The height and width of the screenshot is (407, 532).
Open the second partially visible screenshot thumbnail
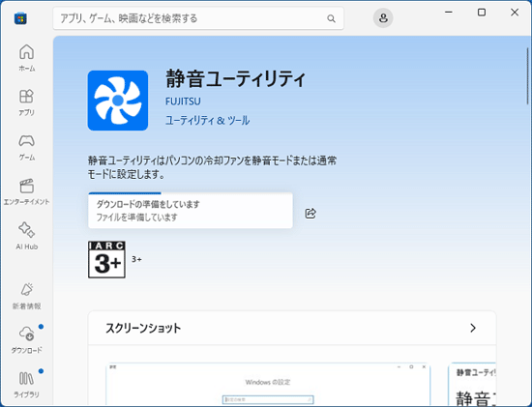point(472,384)
